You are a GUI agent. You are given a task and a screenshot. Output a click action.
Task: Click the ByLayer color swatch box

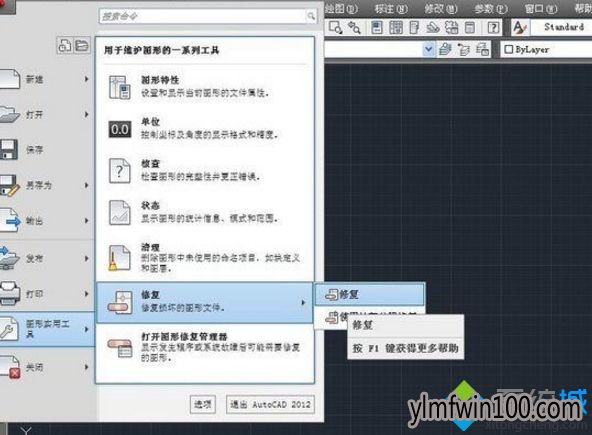pos(509,49)
